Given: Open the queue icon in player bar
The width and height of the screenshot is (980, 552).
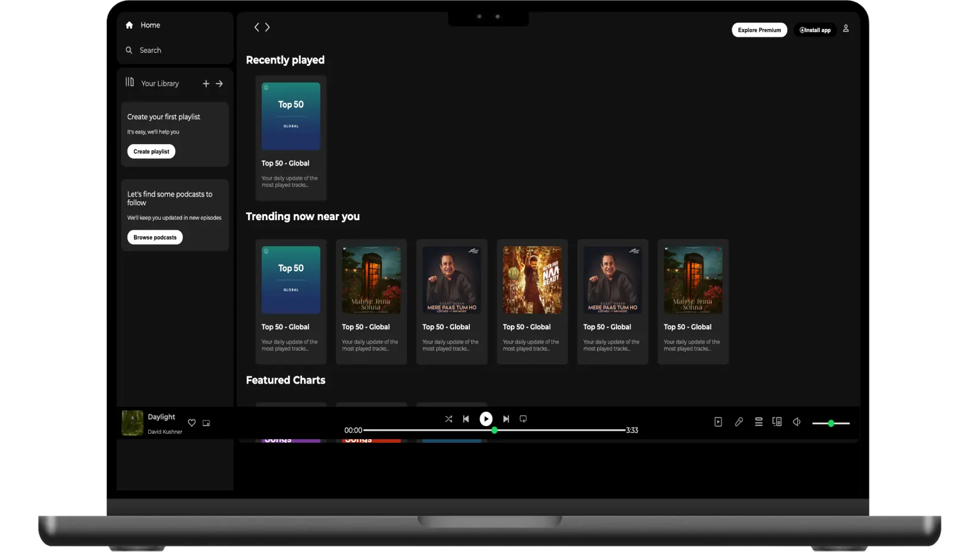Looking at the screenshot, I should pyautogui.click(x=758, y=422).
